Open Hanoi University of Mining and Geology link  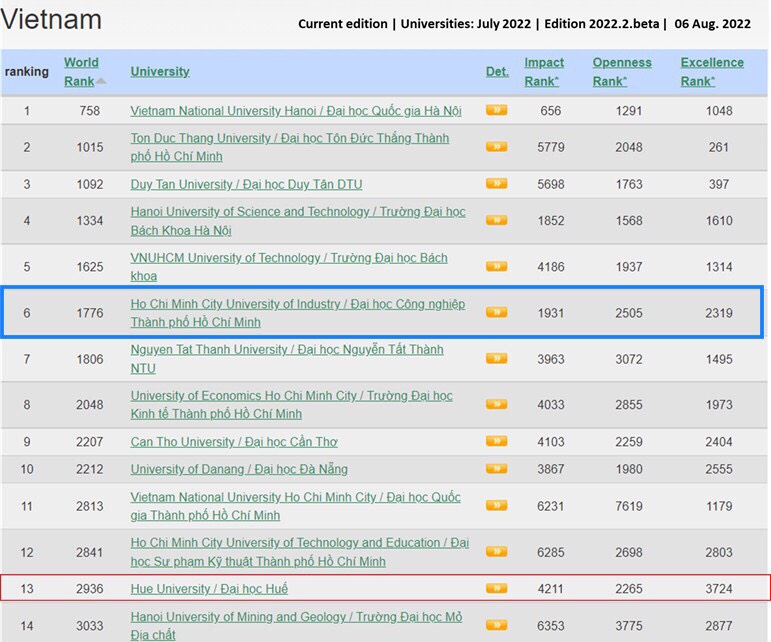(x=297, y=626)
